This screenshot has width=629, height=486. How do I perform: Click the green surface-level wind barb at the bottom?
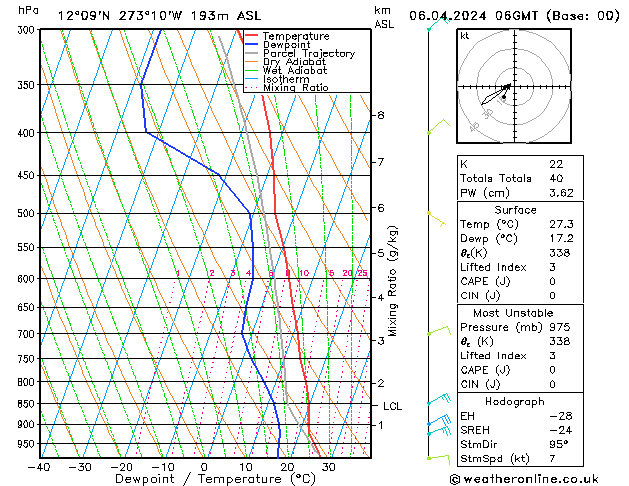click(438, 458)
